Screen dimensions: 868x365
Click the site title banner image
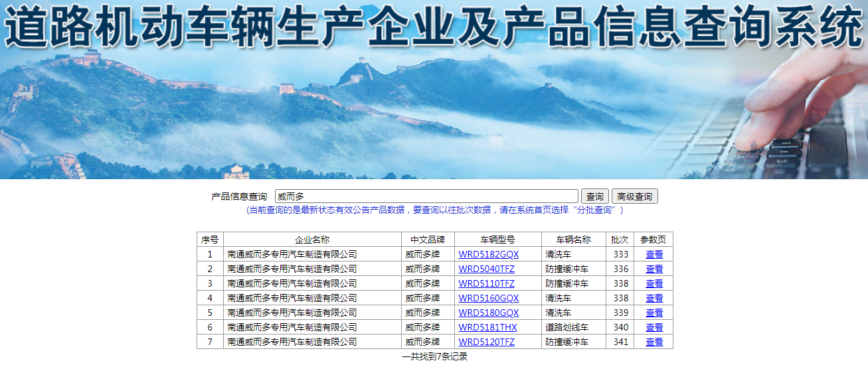(434, 90)
